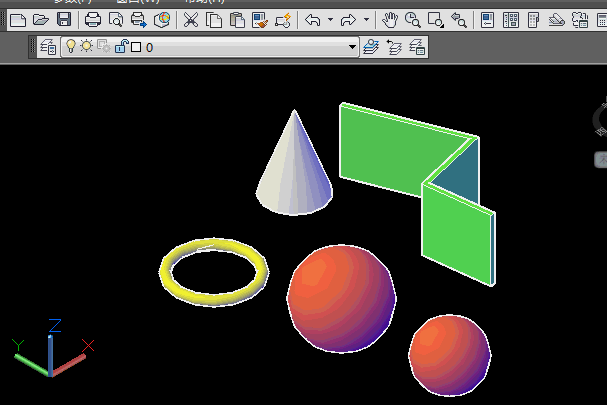The height and width of the screenshot is (405, 607).
Task: Open Layer Properties Manager
Action: click(48, 47)
